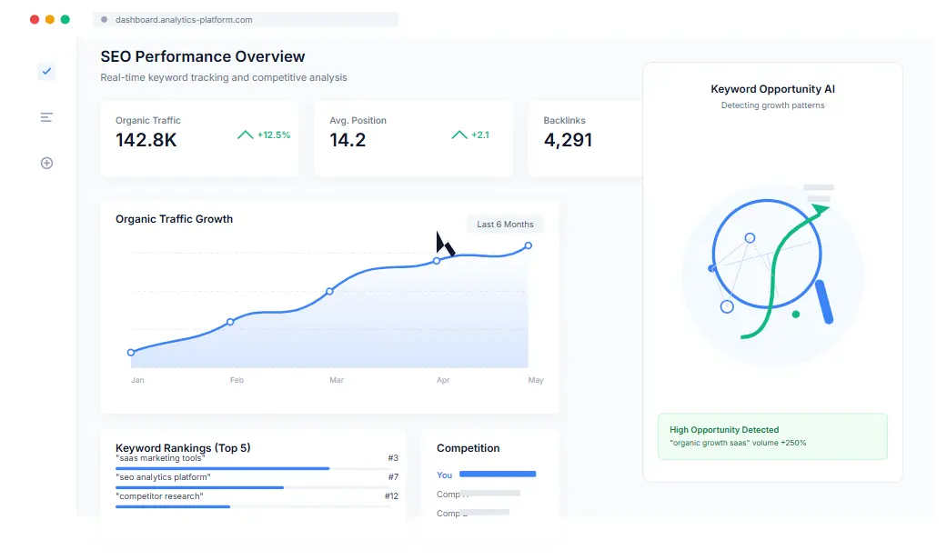Select the May data point on the chart

[x=529, y=245]
